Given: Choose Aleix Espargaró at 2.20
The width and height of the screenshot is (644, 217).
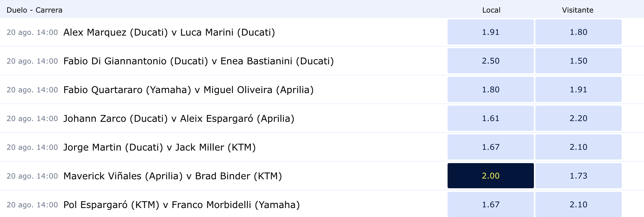Looking at the screenshot, I should [x=578, y=118].
